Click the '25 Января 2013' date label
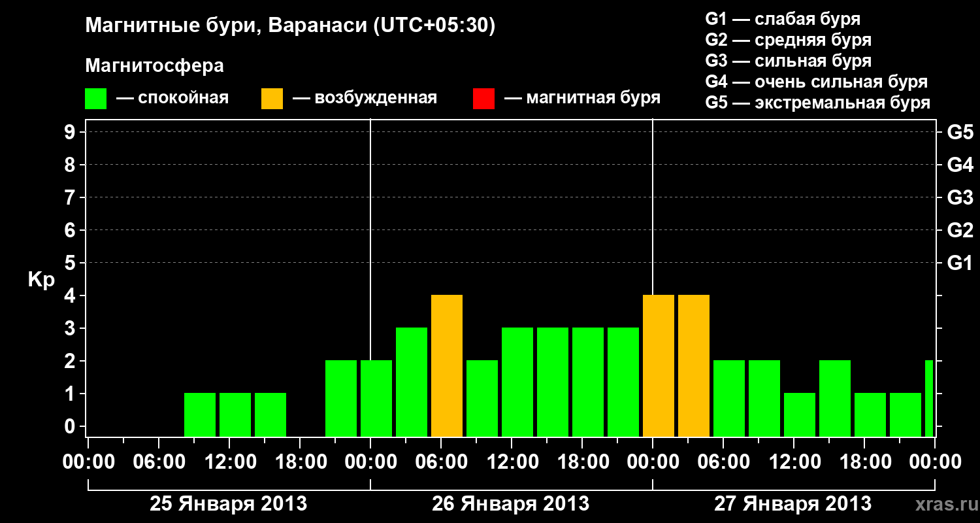 click(229, 504)
